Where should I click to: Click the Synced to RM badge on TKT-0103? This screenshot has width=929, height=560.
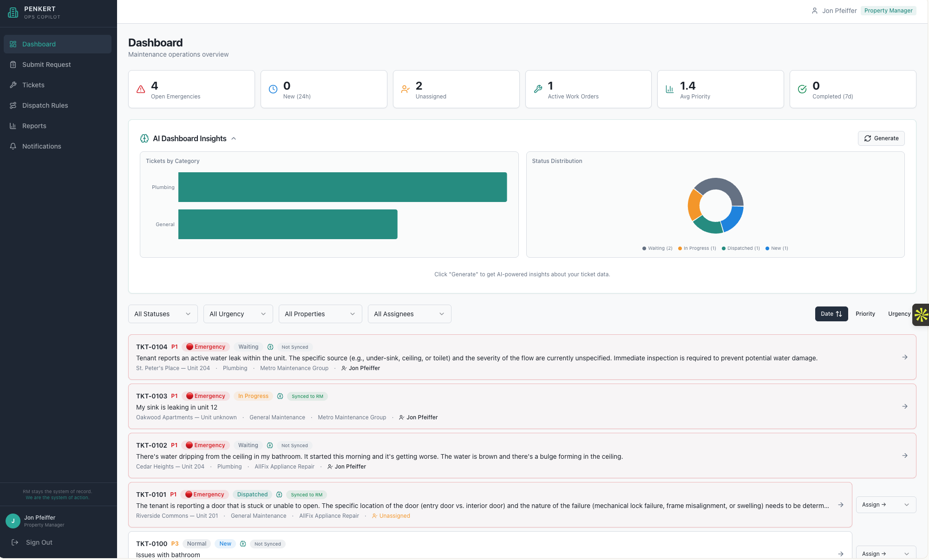coord(307,396)
